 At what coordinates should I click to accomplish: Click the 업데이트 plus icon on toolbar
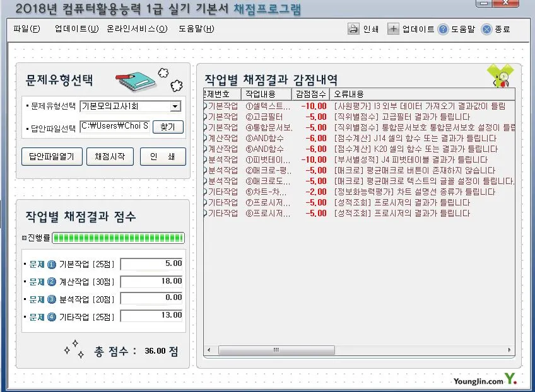point(393,28)
